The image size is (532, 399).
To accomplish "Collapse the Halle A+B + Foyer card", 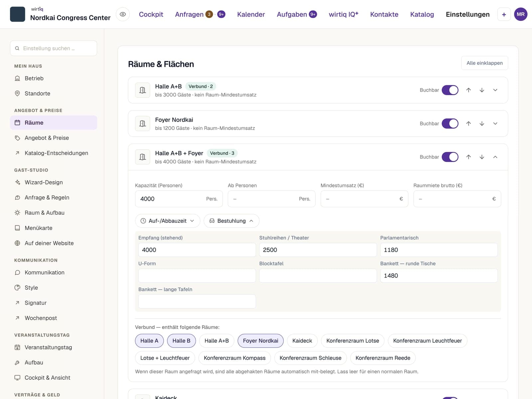I will (x=495, y=157).
